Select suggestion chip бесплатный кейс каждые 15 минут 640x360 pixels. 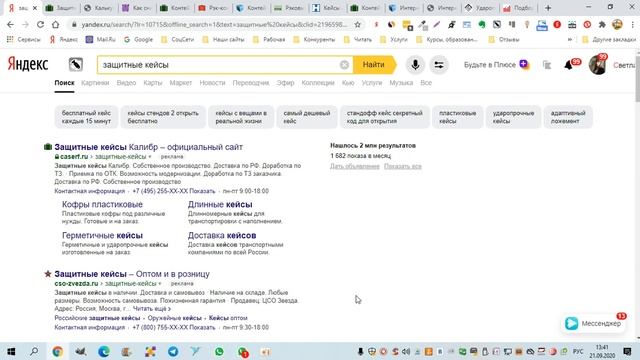(x=86, y=117)
